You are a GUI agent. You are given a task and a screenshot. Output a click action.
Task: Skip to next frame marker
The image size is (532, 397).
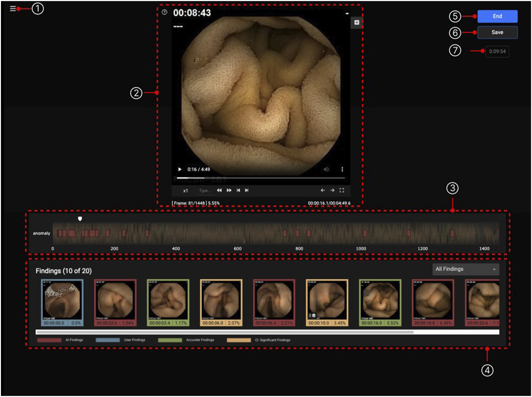(247, 190)
